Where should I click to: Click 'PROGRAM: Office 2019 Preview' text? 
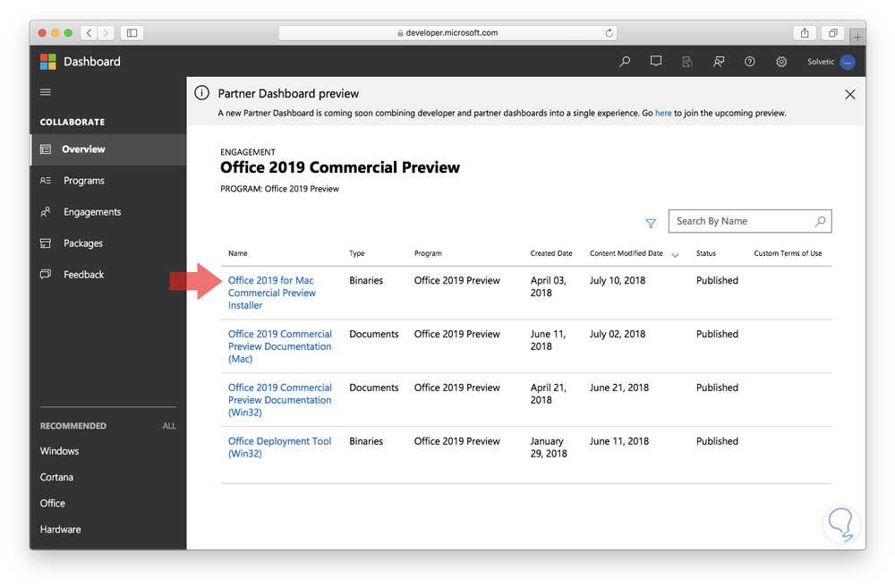click(x=279, y=189)
